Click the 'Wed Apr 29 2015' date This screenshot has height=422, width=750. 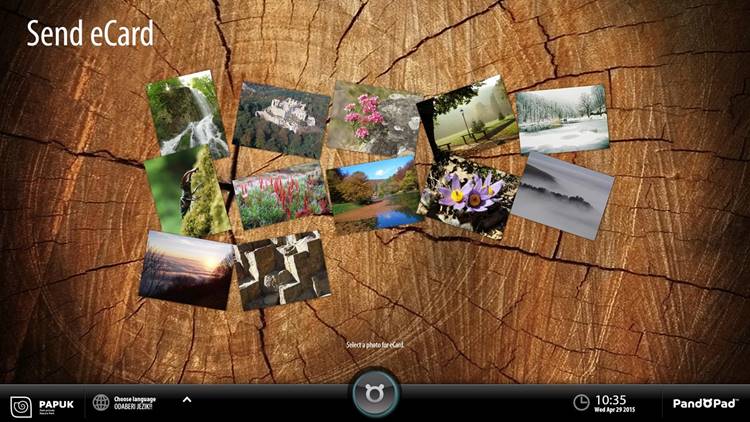615,410
